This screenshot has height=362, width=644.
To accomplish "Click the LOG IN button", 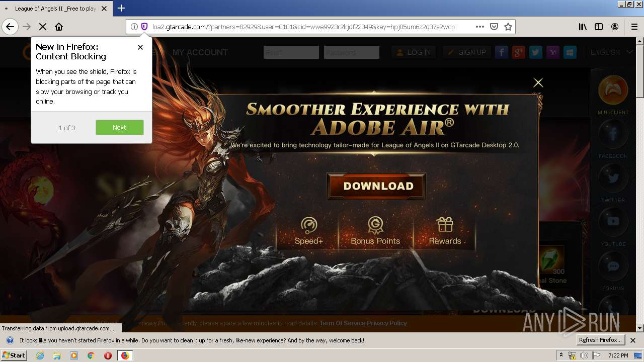I will point(414,52).
